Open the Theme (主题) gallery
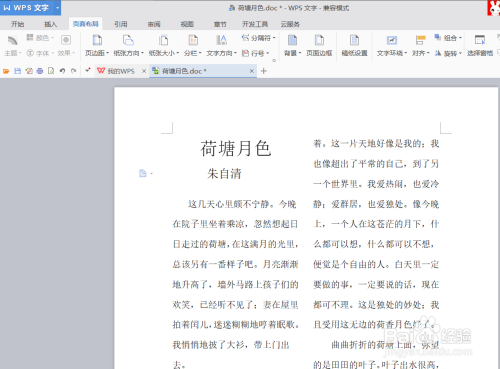Viewport: 500px width, 369px height. (x=13, y=45)
